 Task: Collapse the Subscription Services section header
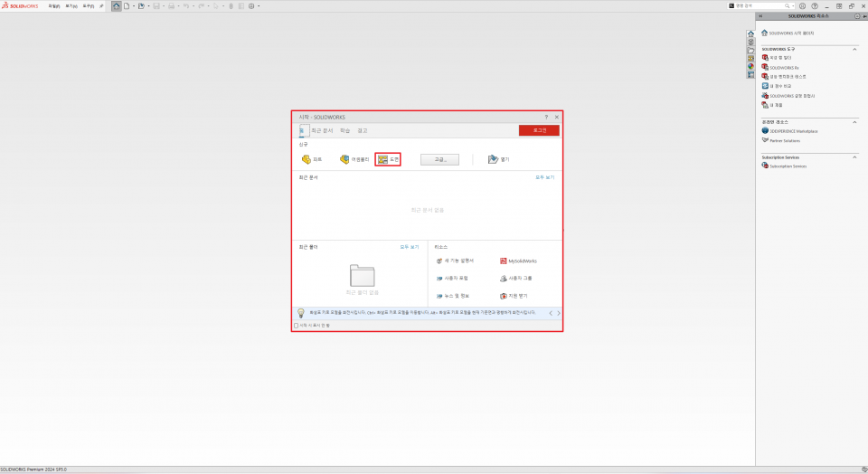coord(854,157)
